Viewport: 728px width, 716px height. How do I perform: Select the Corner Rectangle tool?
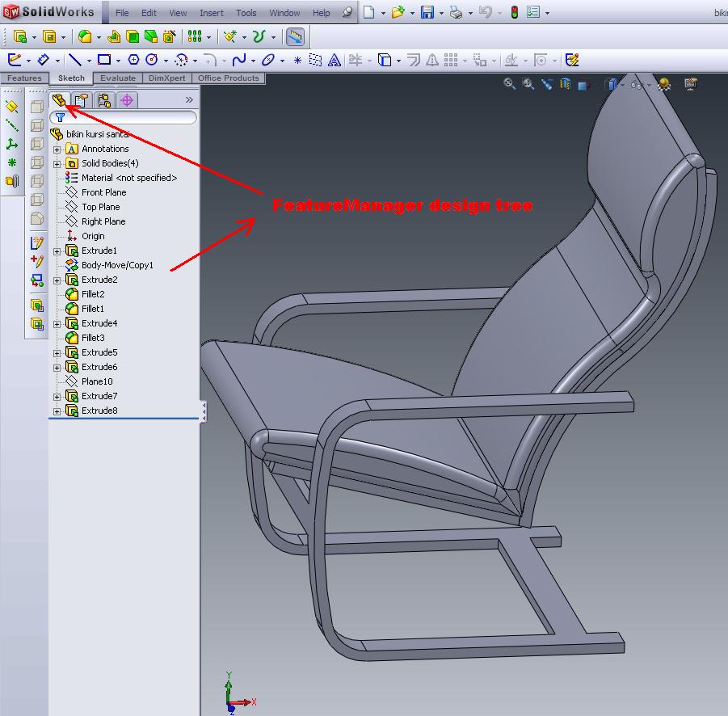[x=103, y=60]
